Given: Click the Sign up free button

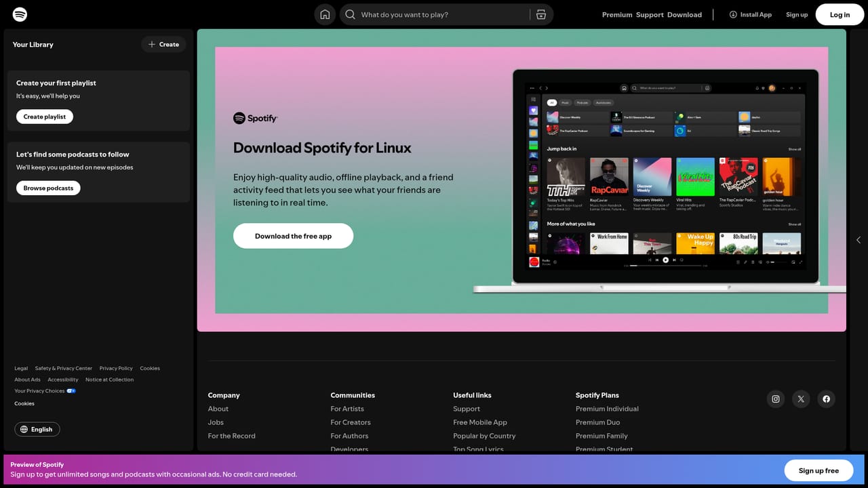Looking at the screenshot, I should [818, 470].
